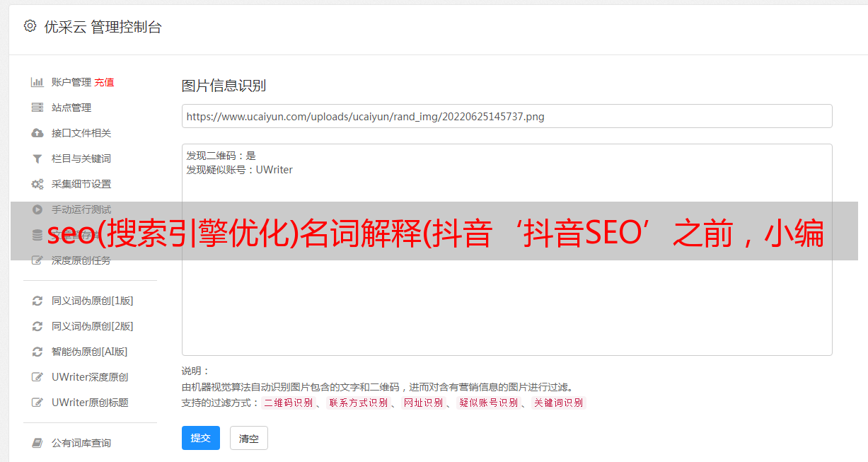Open 公有词库查询 in sidebar
The height and width of the screenshot is (462, 868).
pos(81,443)
